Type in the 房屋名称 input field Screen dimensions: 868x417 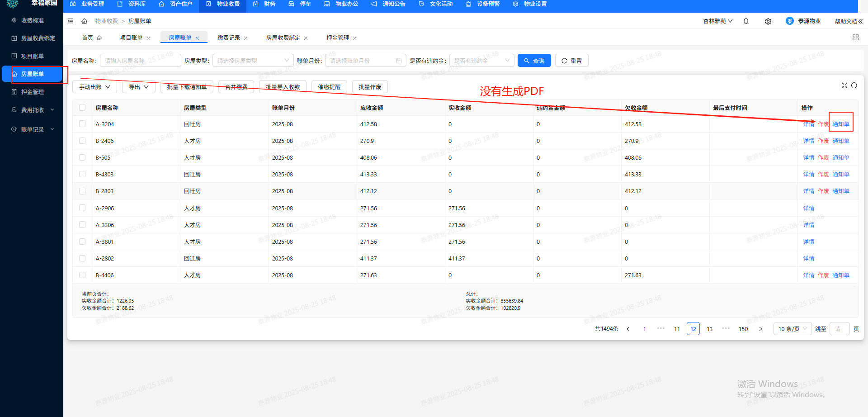(140, 61)
